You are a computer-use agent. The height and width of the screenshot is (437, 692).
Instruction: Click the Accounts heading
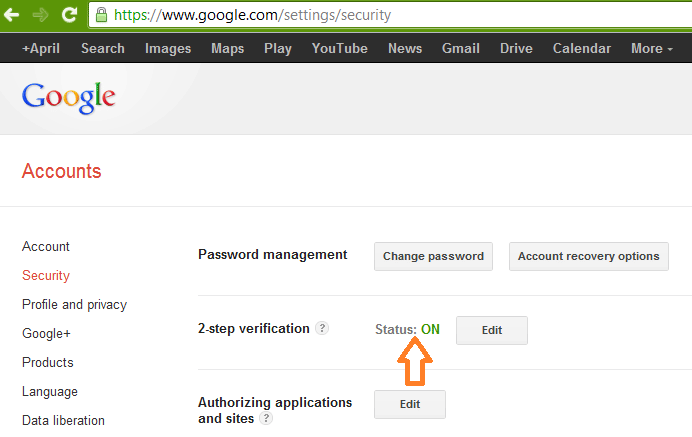pyautogui.click(x=62, y=171)
